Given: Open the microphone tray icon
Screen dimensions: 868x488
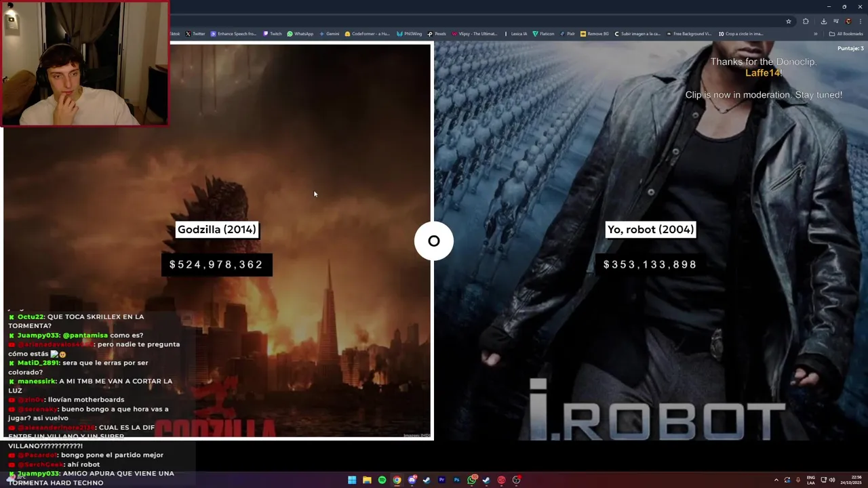Looking at the screenshot, I should point(798,480).
